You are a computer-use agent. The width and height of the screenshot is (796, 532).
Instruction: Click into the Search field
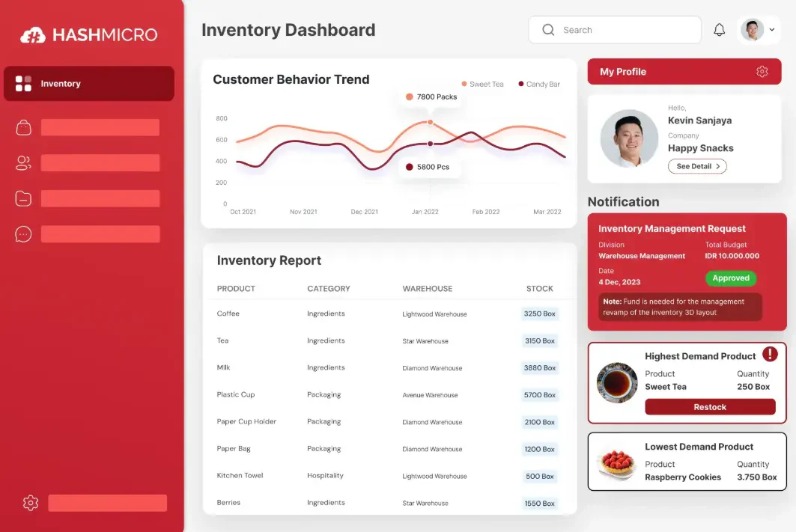click(x=615, y=30)
